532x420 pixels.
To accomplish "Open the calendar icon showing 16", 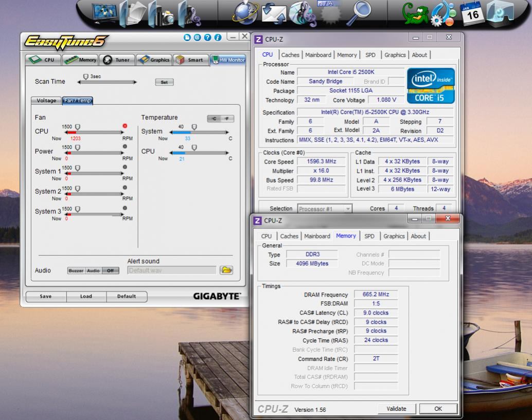I will click(472, 13).
